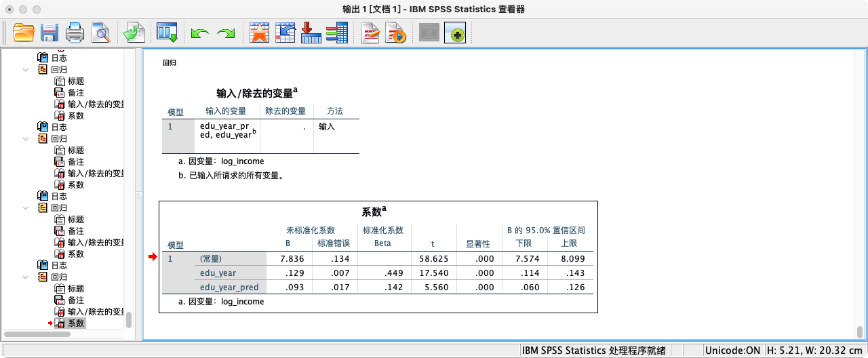868x358 pixels.
Task: Designate window with the green plus icon
Action: (455, 33)
